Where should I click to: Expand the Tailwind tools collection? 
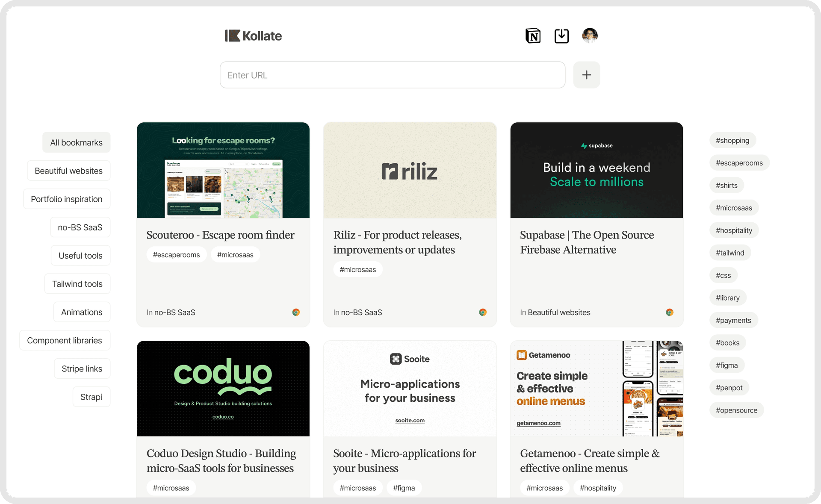coord(76,284)
